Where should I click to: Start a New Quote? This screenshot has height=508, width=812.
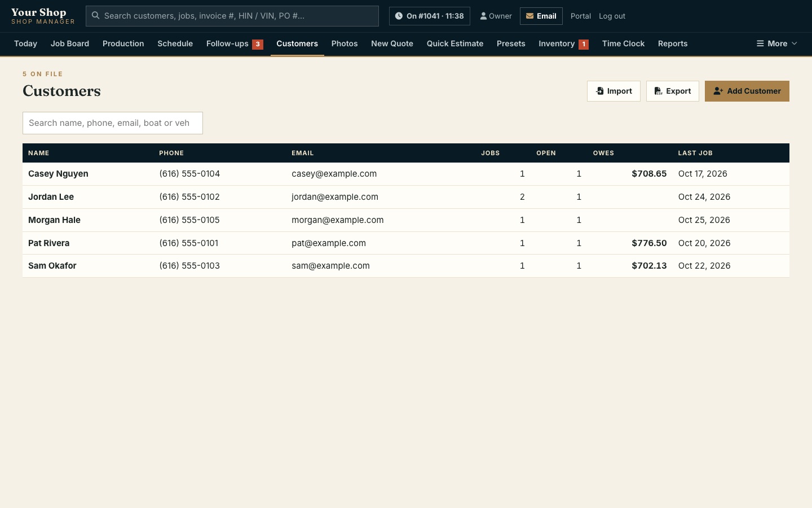tap(392, 43)
